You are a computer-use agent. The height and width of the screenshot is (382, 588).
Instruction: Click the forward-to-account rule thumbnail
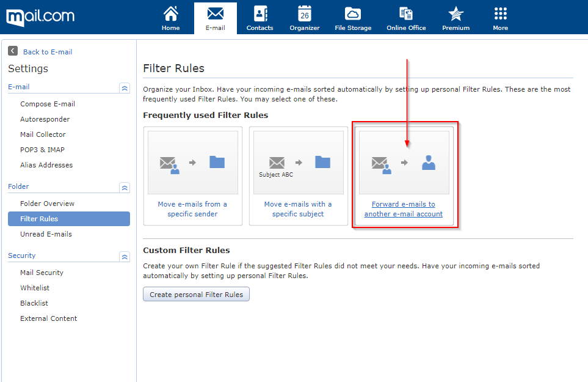point(404,163)
